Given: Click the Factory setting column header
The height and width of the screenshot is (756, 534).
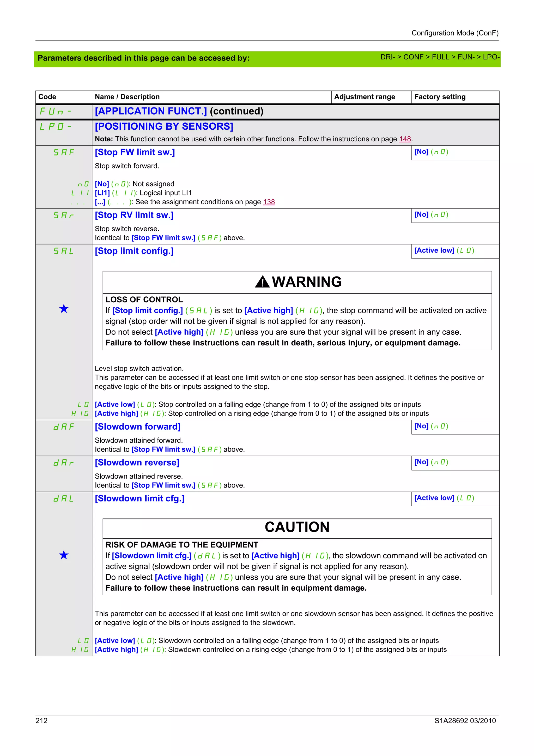Looking at the screenshot, I should click(x=440, y=97).
